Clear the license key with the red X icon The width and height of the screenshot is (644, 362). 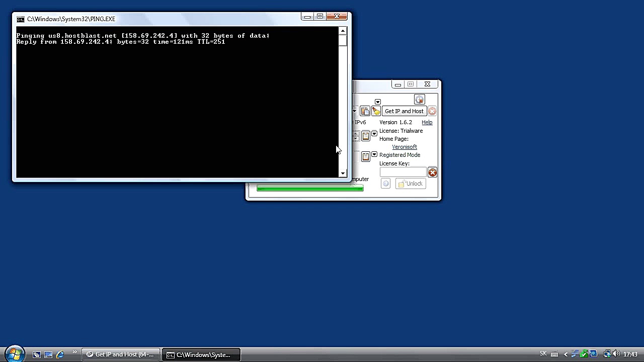[432, 172]
